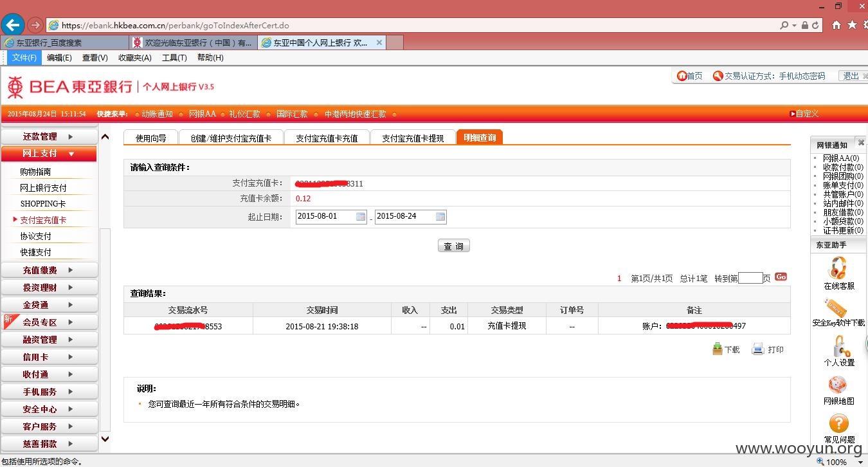868x467 pixels.
Task: Select SHOPPING卡 in sidebar
Action: click(43, 204)
